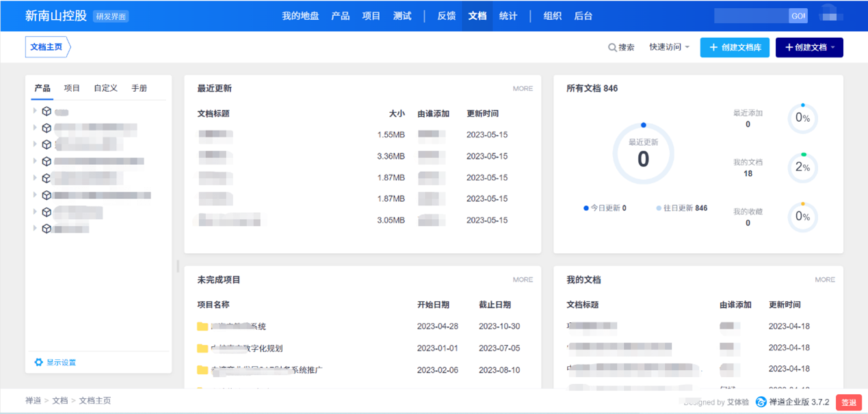This screenshot has width=868, height=414.
Task: Expand the first product tree node arrow
Action: (35, 111)
